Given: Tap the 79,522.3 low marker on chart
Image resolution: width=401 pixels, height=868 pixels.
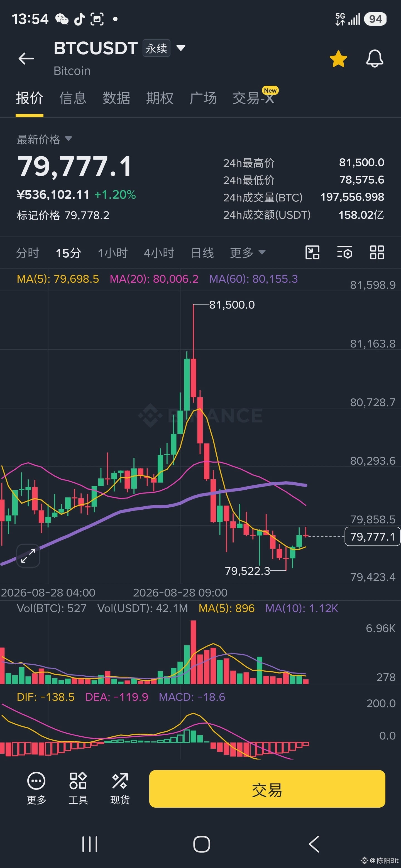Looking at the screenshot, I should click(248, 571).
